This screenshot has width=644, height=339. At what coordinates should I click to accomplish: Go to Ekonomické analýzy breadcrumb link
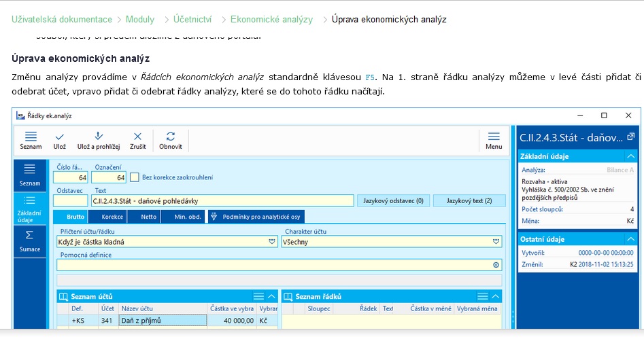271,19
